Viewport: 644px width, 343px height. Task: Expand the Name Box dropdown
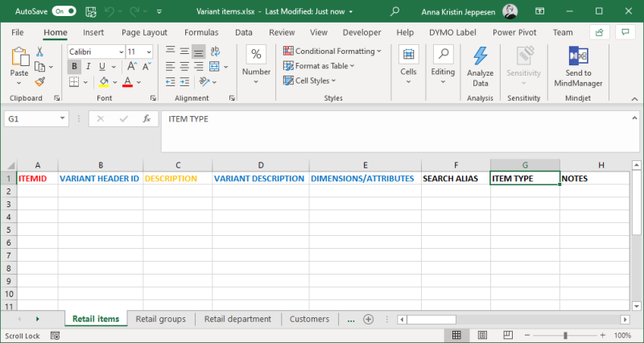pyautogui.click(x=63, y=118)
